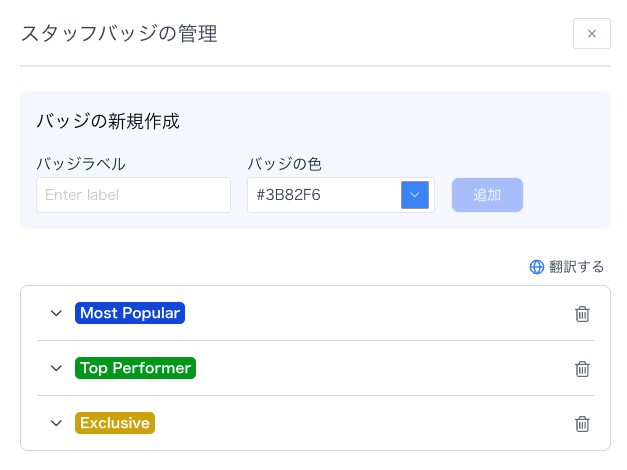Click the #3B82F6 color hex field
Image resolution: width=627 pixels, height=470 pixels.
pos(323,195)
